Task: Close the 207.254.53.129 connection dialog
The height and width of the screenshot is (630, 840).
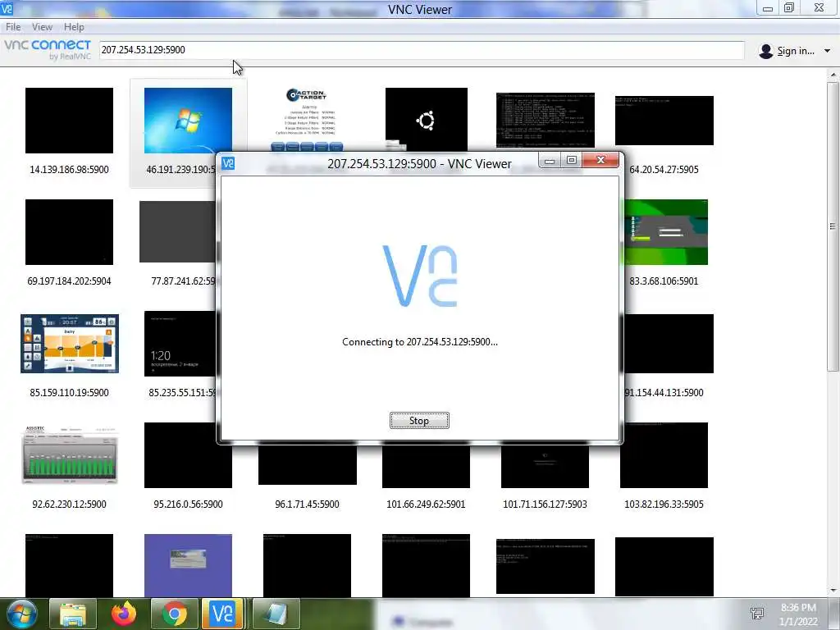Action: [x=600, y=160]
